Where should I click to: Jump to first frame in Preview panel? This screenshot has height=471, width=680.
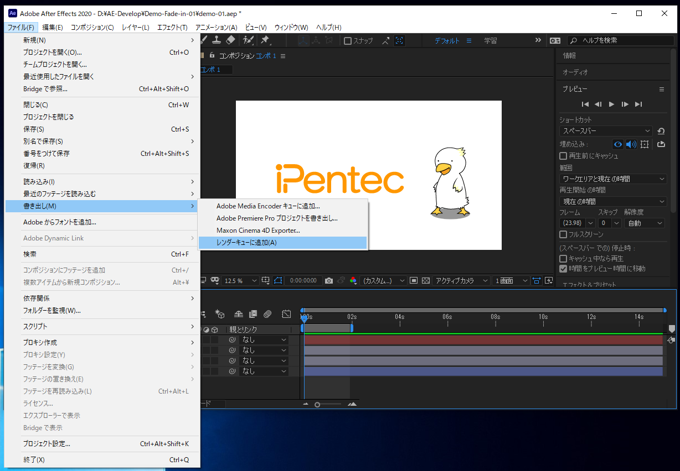pos(585,104)
